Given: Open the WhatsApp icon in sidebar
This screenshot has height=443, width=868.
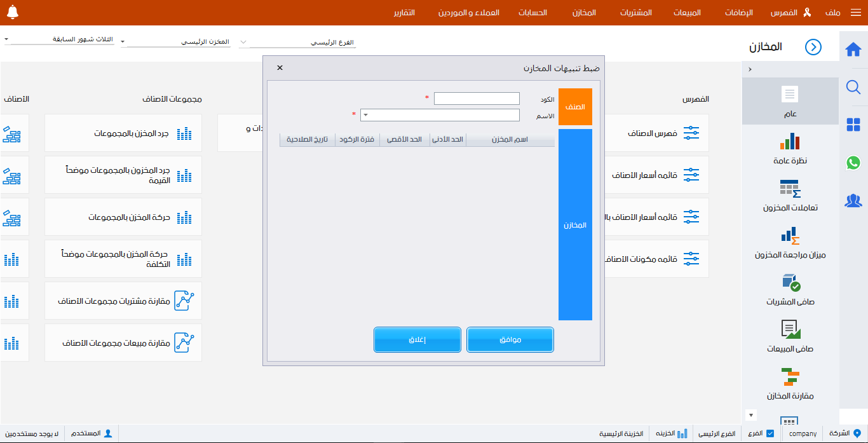Looking at the screenshot, I should (x=853, y=163).
